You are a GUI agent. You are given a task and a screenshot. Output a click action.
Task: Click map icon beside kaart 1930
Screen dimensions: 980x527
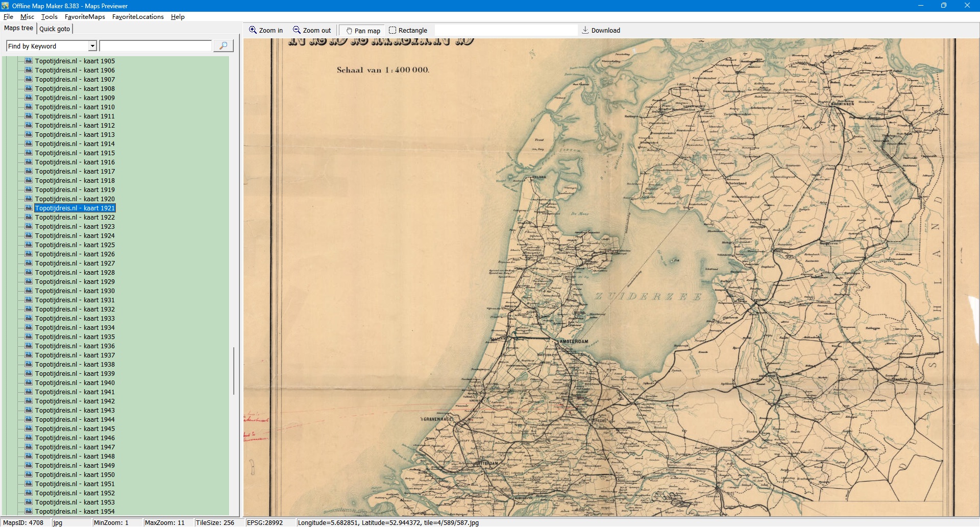tap(29, 291)
